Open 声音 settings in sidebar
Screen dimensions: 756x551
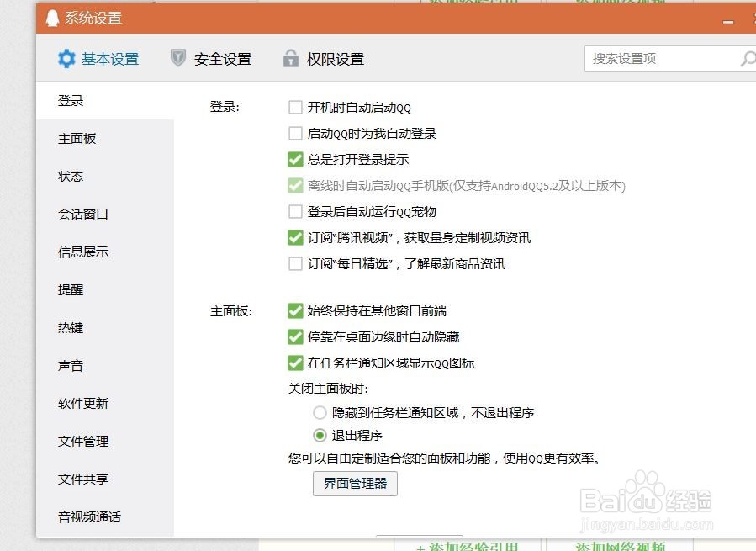105,366
